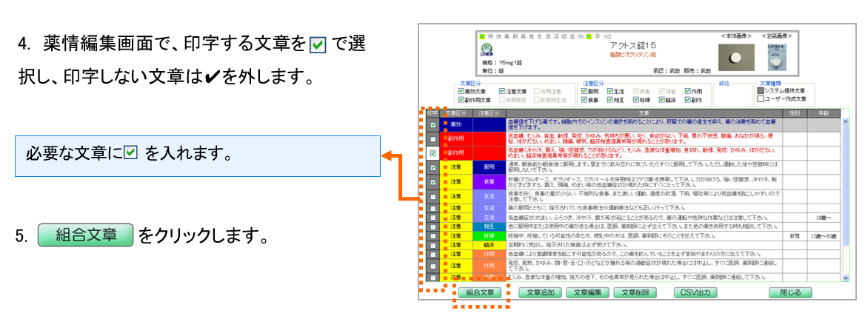Viewport: 868px width, 316px height.
Task: Click the 本体画像 tablet thumbnail
Action: (x=737, y=56)
